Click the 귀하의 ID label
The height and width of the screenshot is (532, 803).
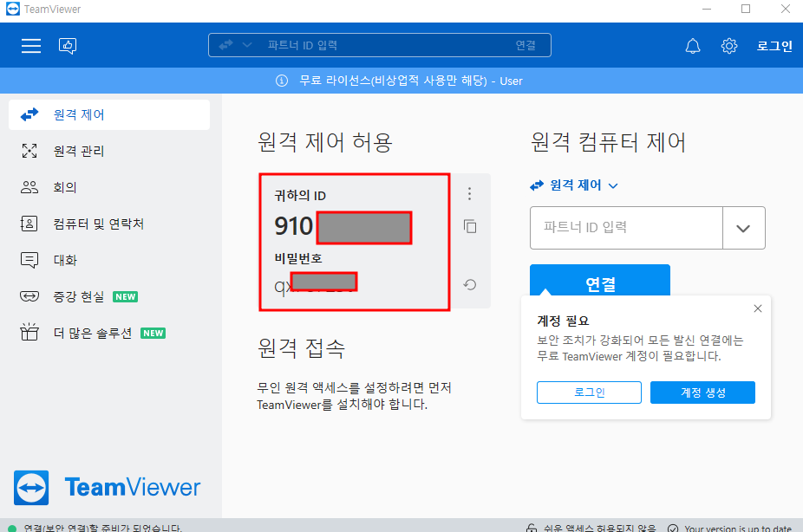300,196
